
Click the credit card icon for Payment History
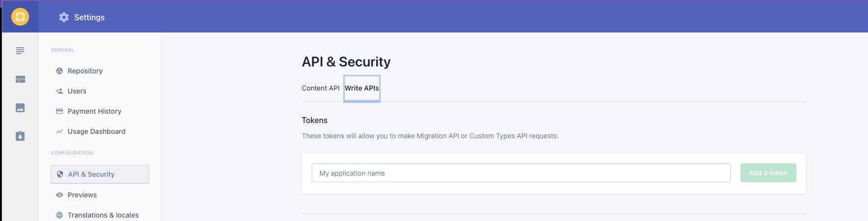[x=60, y=111]
